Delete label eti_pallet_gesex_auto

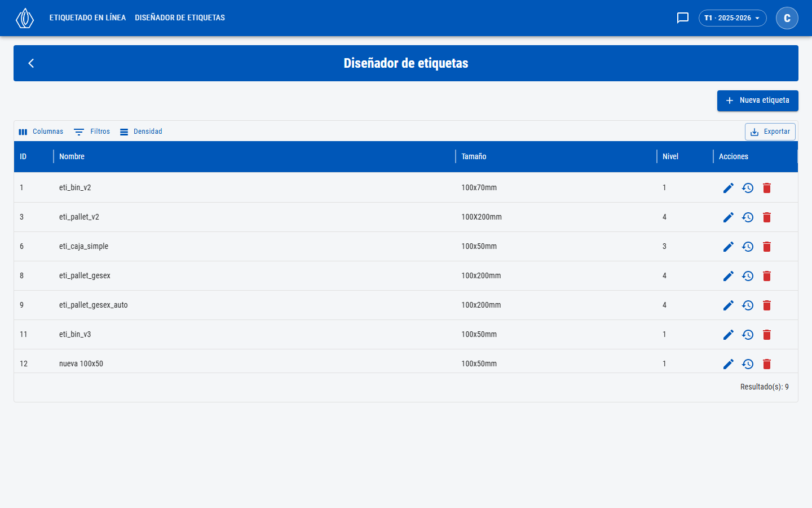[767, 305]
